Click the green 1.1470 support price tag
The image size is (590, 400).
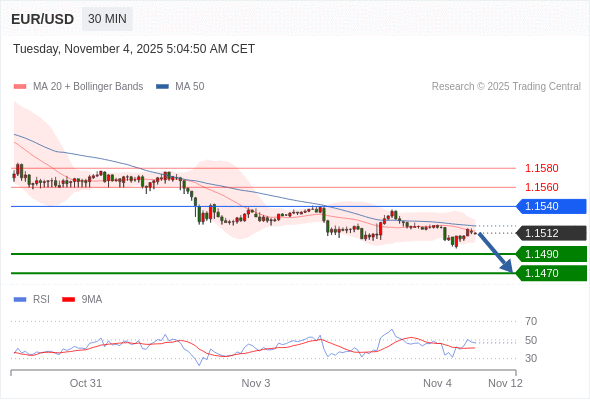pyautogui.click(x=551, y=273)
